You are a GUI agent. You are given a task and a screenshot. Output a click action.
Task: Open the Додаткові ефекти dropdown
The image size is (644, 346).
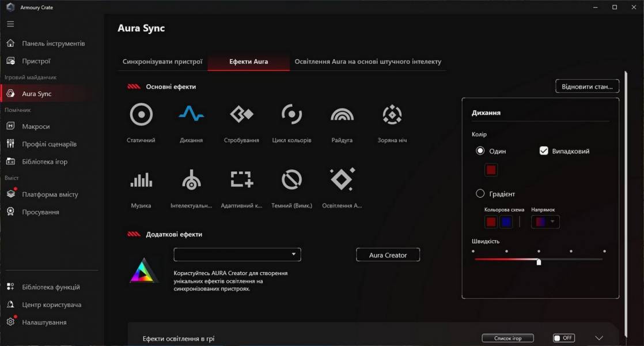pos(237,254)
